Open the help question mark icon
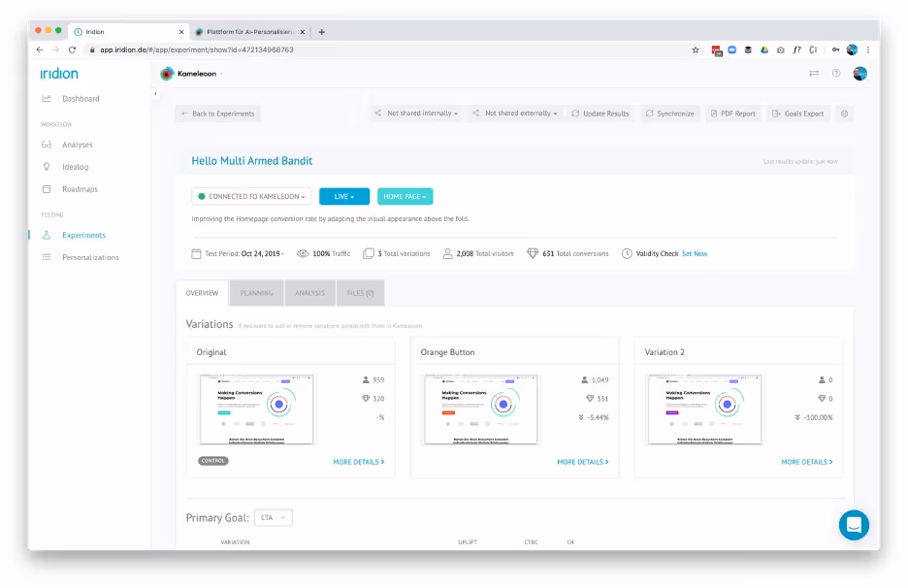 click(x=836, y=73)
